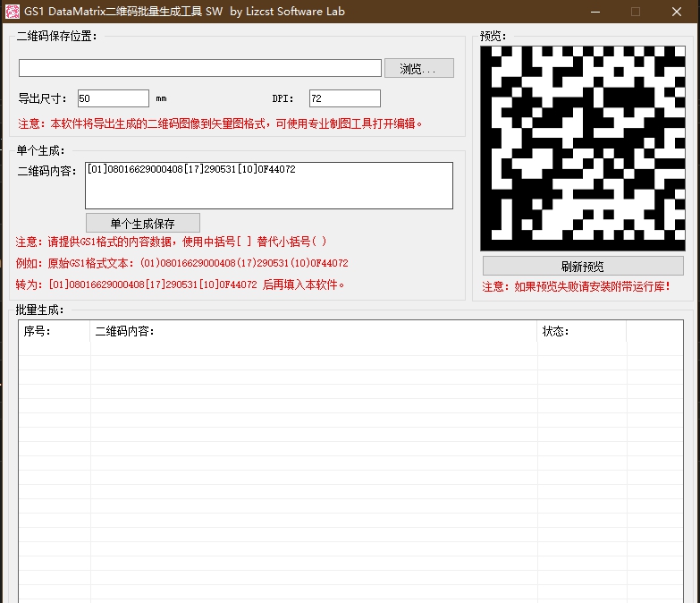Click the note about 中括号 replacing 小括号
The image size is (700, 603).
pyautogui.click(x=172, y=242)
